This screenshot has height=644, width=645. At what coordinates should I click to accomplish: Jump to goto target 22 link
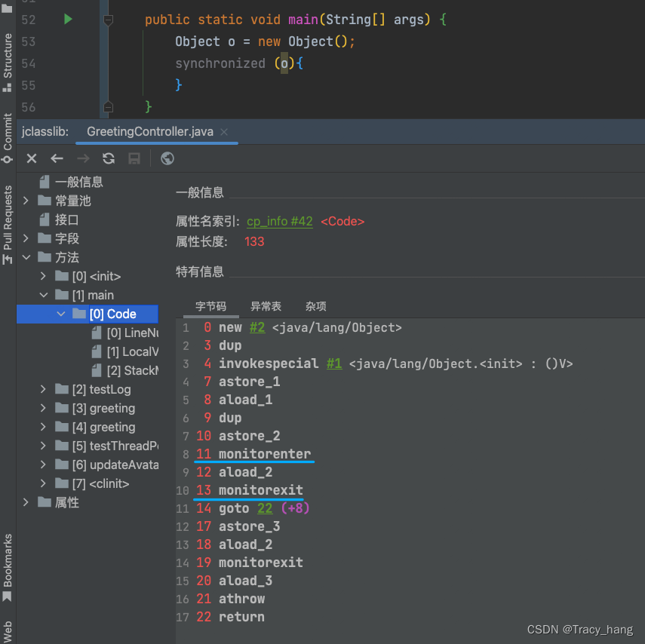tap(265, 508)
